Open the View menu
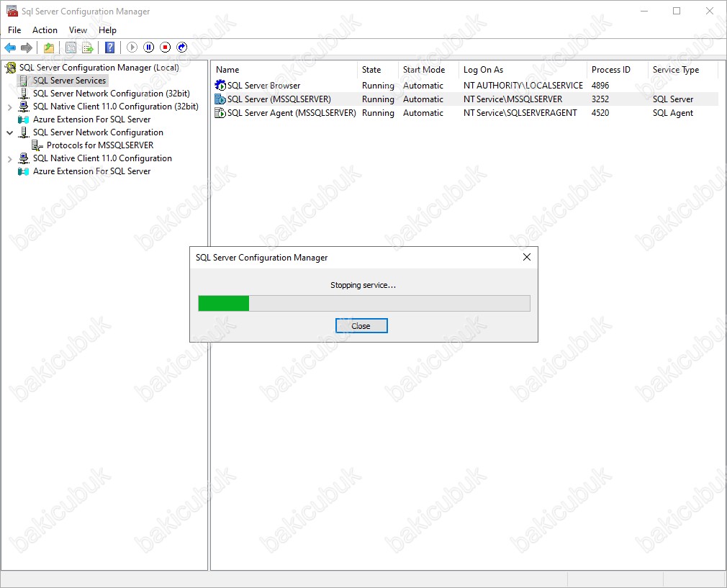Viewport: 727px width, 588px height. pyautogui.click(x=78, y=30)
